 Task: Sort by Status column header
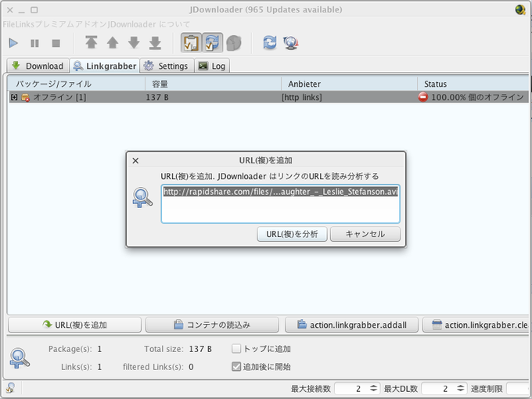point(473,84)
